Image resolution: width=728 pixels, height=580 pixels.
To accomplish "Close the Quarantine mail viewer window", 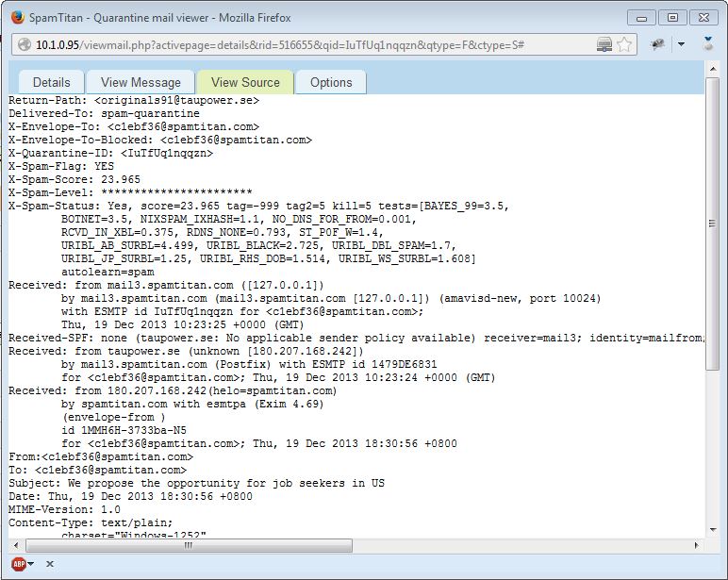I will pos(703,18).
